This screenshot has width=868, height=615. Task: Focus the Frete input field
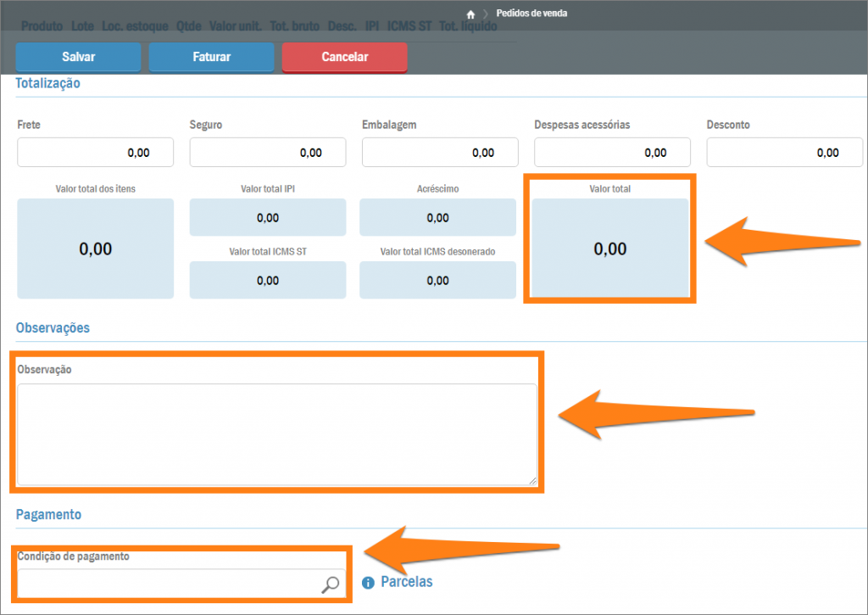pos(95,153)
